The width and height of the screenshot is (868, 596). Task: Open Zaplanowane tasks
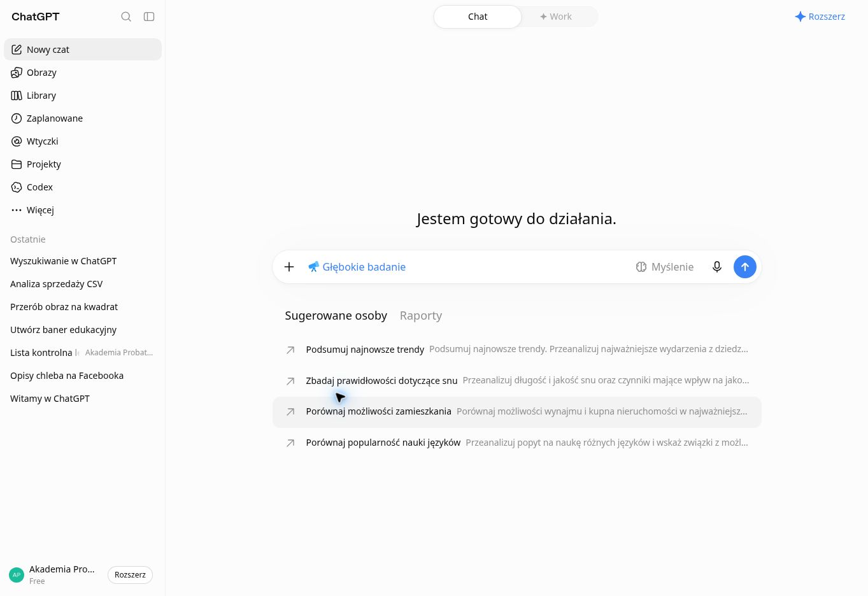83,118
